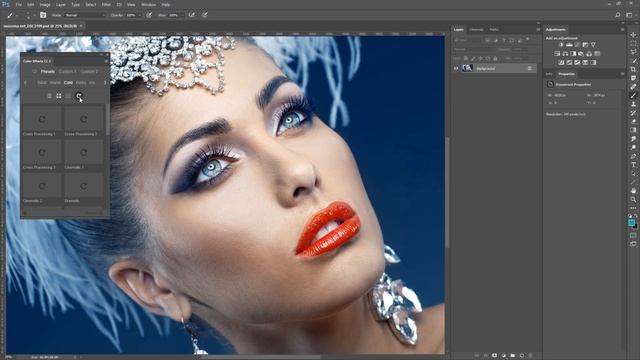The image size is (640, 360).
Task: Add a Curves adjustment
Action: click(577, 45)
